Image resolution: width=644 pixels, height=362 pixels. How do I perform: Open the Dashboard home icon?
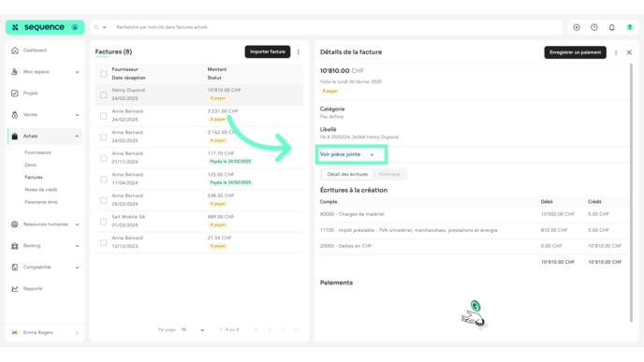click(15, 51)
